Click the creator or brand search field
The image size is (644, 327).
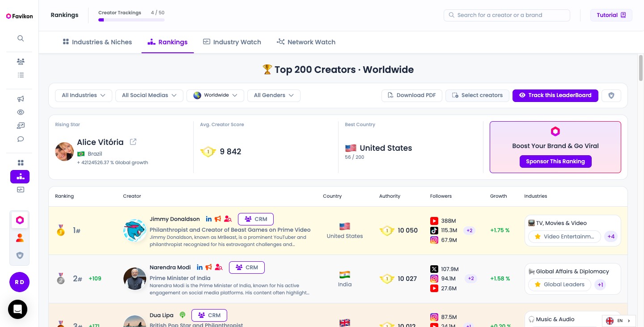tap(507, 15)
